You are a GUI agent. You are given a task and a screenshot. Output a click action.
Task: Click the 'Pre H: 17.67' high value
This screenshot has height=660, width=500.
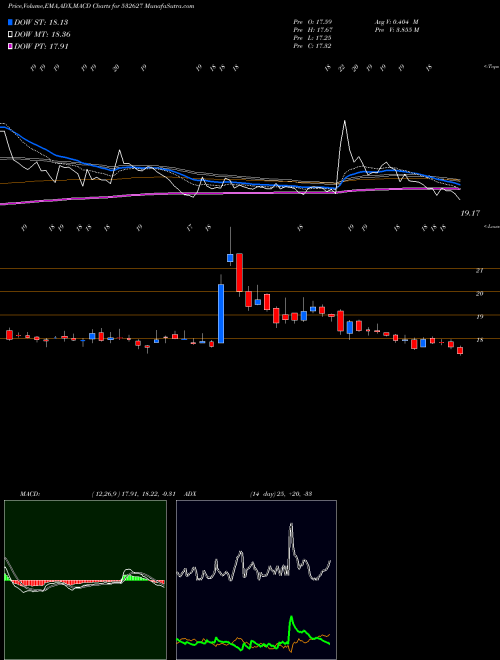tap(312, 29)
